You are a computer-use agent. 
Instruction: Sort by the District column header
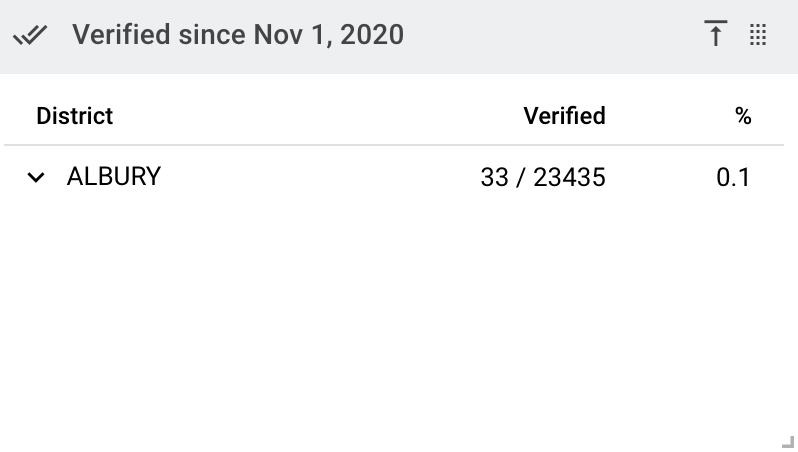tap(75, 116)
